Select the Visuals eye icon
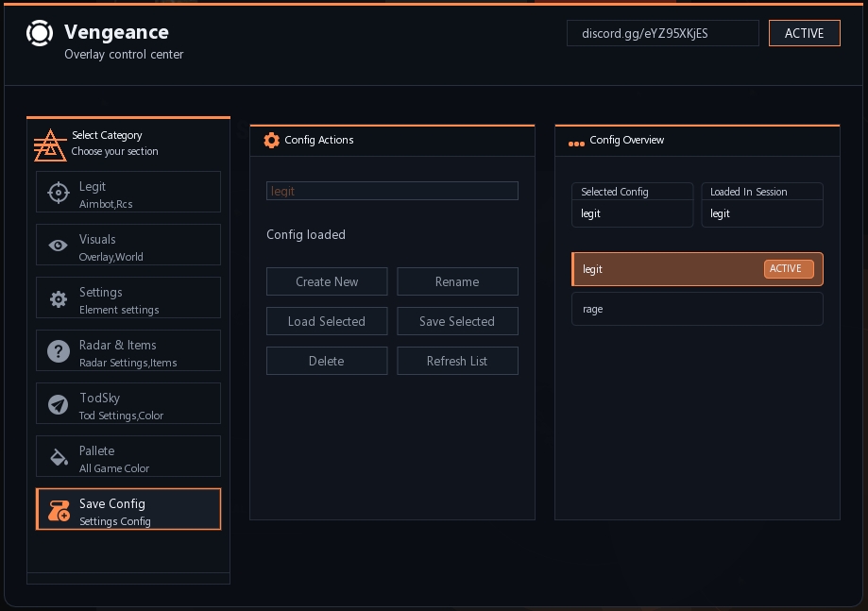The height and width of the screenshot is (611, 868). 59,246
